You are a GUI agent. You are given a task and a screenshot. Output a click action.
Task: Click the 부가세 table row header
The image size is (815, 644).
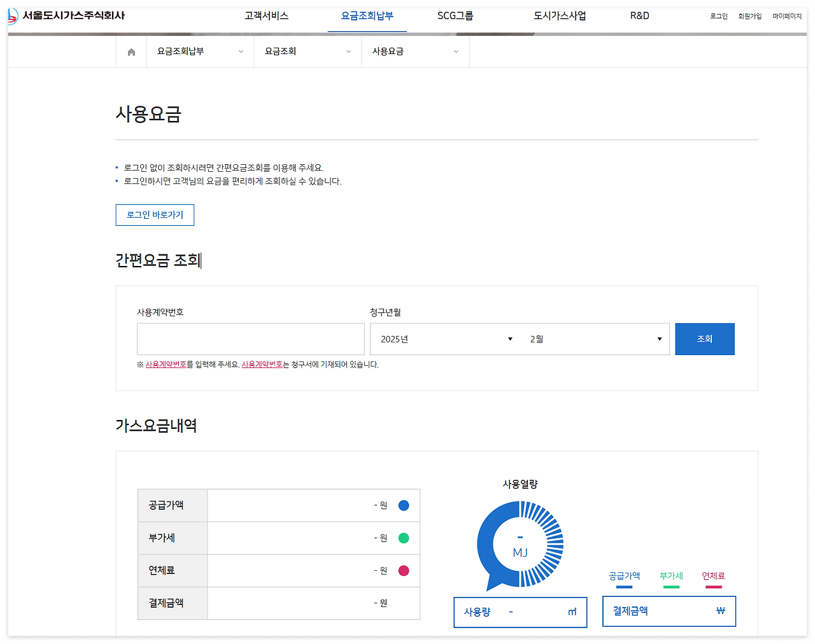[173, 538]
